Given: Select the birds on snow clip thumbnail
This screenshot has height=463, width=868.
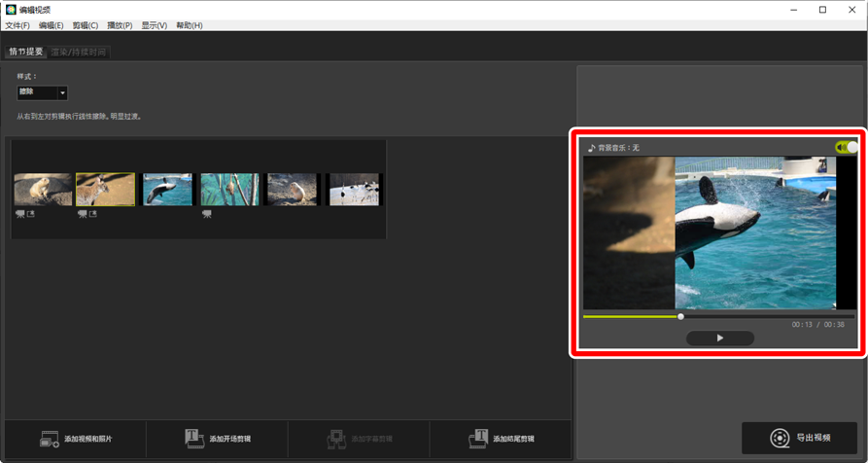Looking at the screenshot, I should pyautogui.click(x=354, y=190).
